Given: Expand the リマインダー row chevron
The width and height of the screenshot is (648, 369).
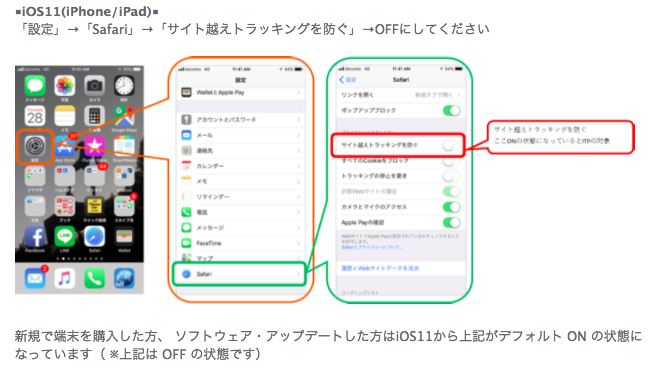Looking at the screenshot, I should (x=298, y=197).
